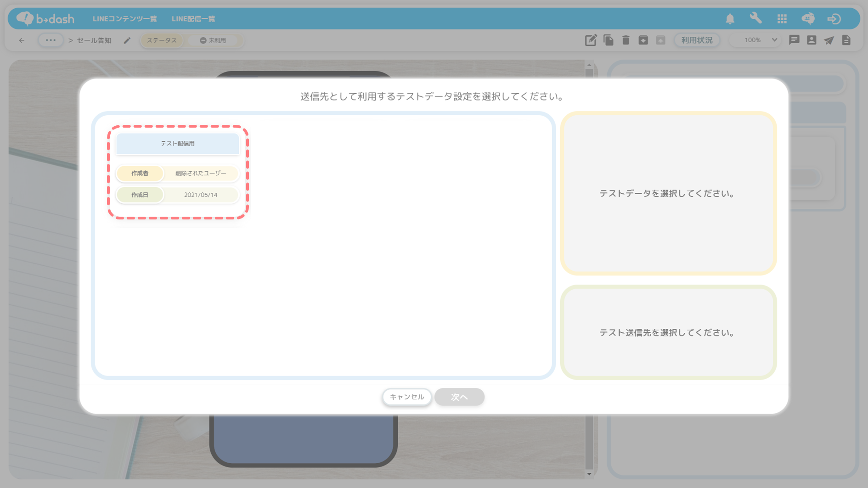Click the greyed unarchive icon

[x=660, y=40]
